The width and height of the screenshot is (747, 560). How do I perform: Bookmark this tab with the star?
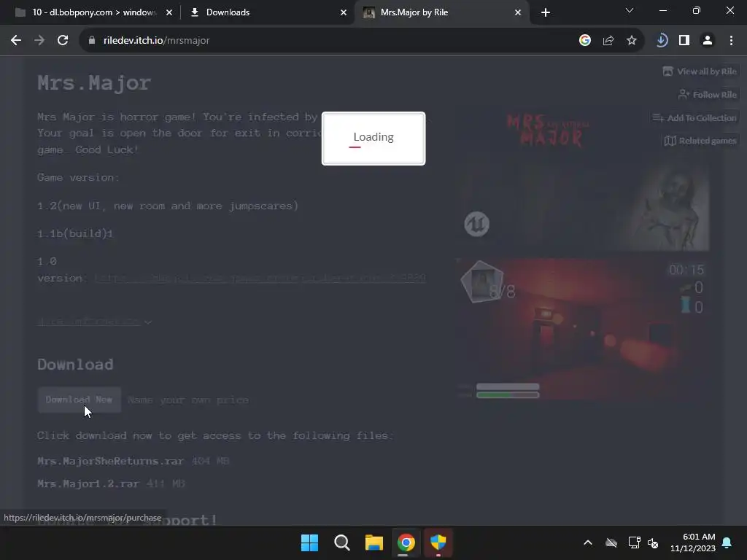632,41
